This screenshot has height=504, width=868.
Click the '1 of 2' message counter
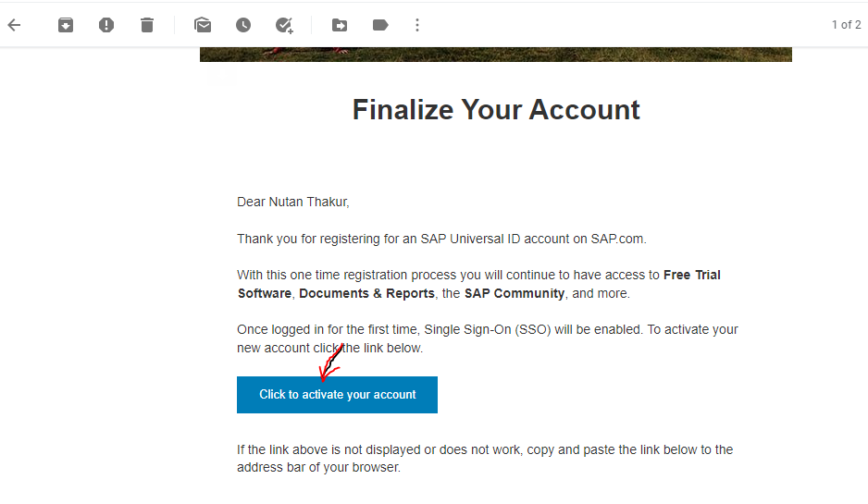click(846, 25)
